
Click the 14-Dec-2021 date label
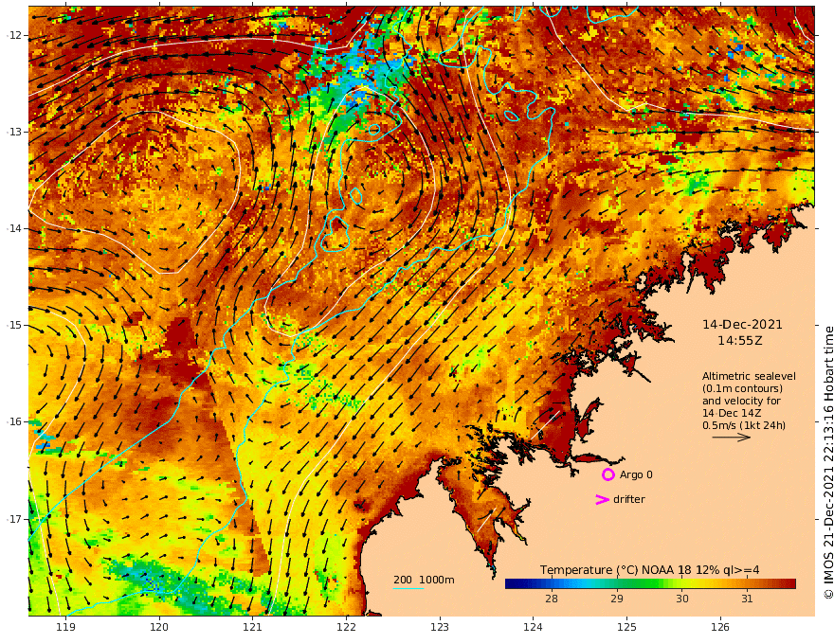pyautogui.click(x=742, y=325)
